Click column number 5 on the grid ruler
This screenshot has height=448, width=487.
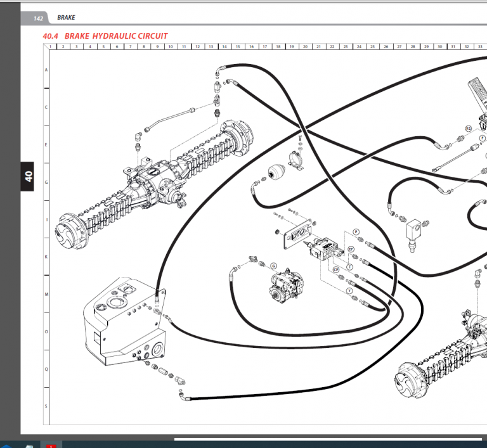[103, 46]
